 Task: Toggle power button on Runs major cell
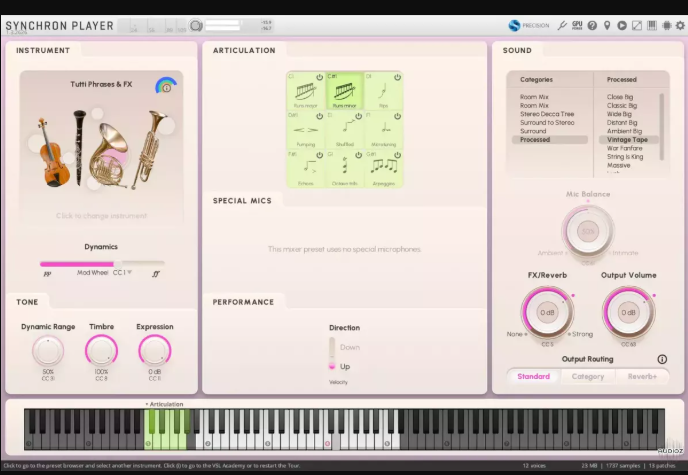click(x=319, y=77)
